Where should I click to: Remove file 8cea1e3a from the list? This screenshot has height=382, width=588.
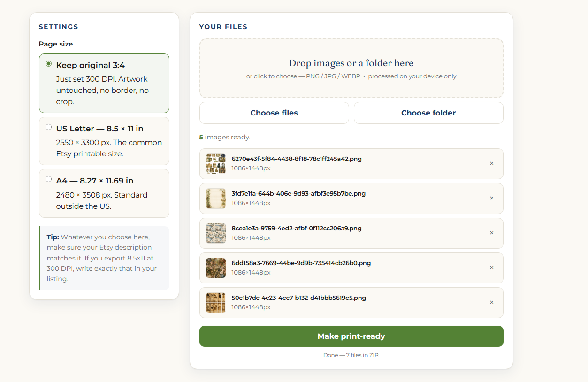tap(491, 233)
